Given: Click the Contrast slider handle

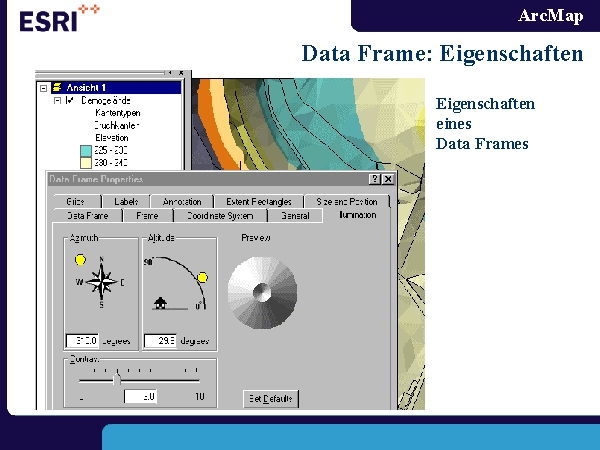Looking at the screenshot, I should click(117, 379).
